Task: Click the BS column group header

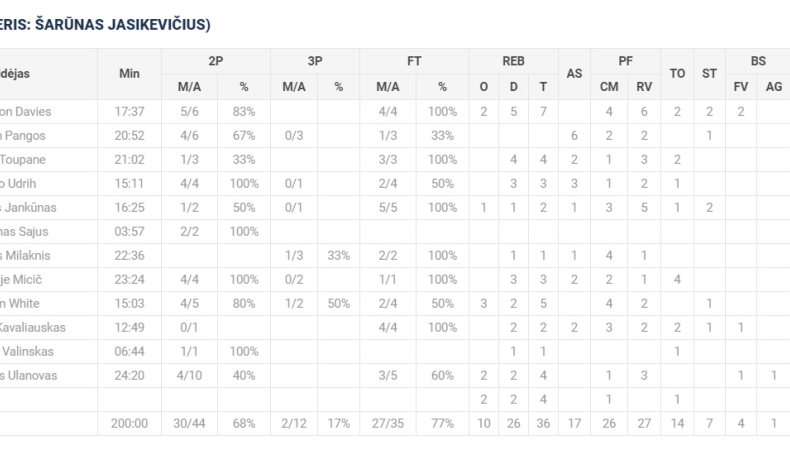Action: tap(758, 61)
